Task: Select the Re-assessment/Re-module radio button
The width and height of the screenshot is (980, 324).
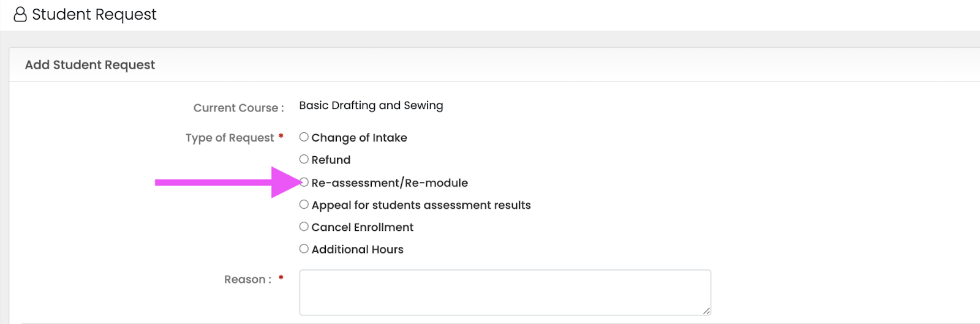Action: pos(304,182)
